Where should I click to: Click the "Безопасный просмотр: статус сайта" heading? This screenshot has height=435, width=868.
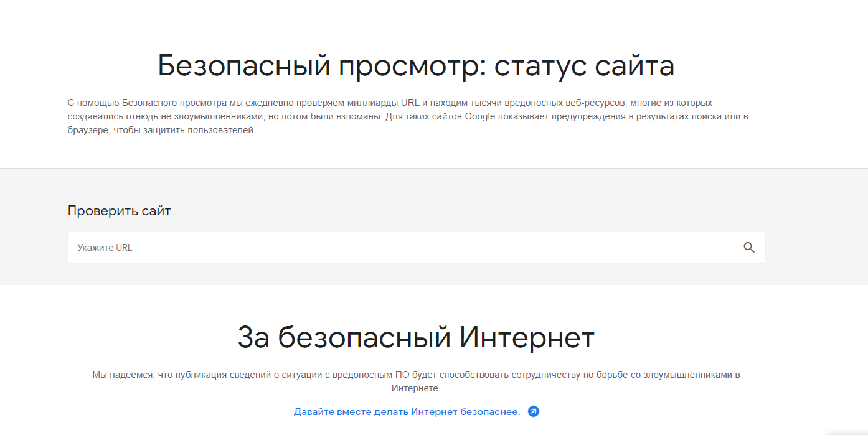415,66
